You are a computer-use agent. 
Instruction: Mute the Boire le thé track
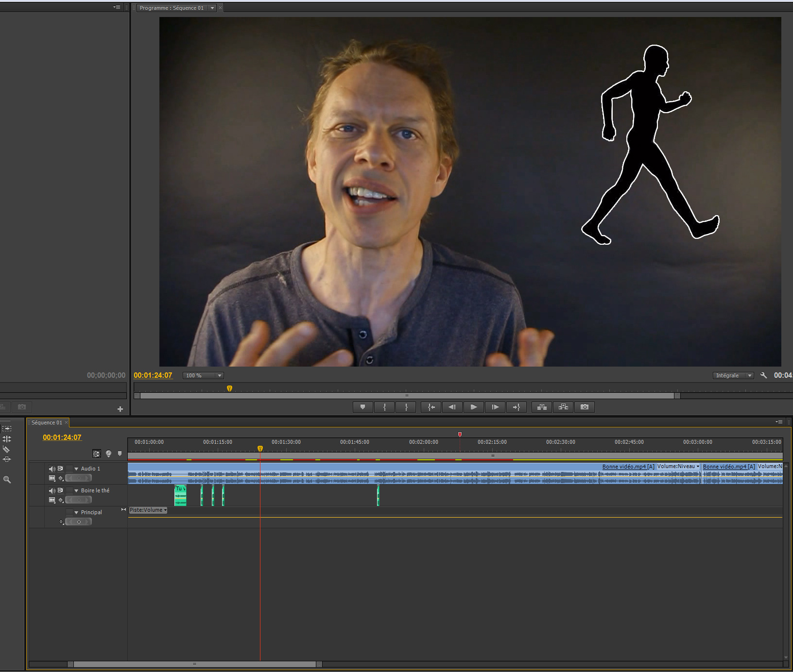click(x=52, y=490)
